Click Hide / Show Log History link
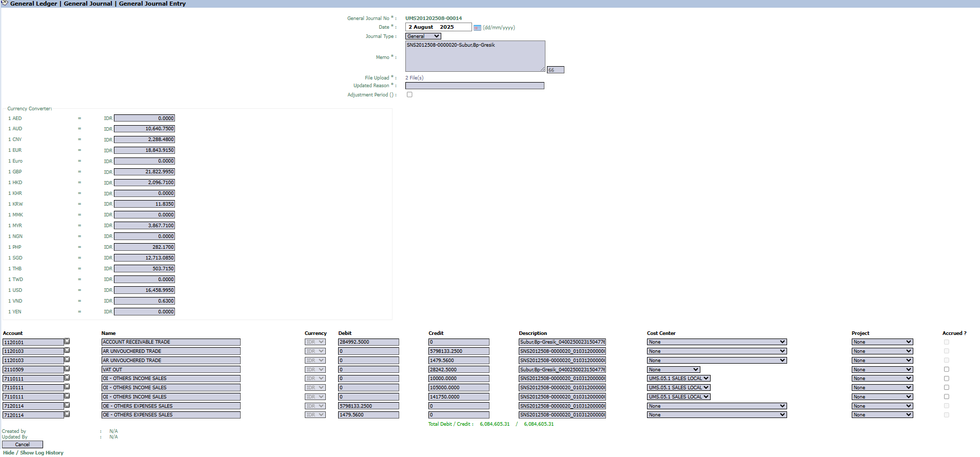Screen dimensions: 980x457 (x=33, y=453)
